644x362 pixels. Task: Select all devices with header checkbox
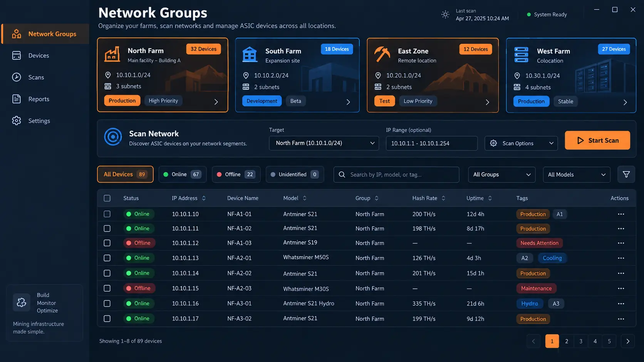coord(107,198)
